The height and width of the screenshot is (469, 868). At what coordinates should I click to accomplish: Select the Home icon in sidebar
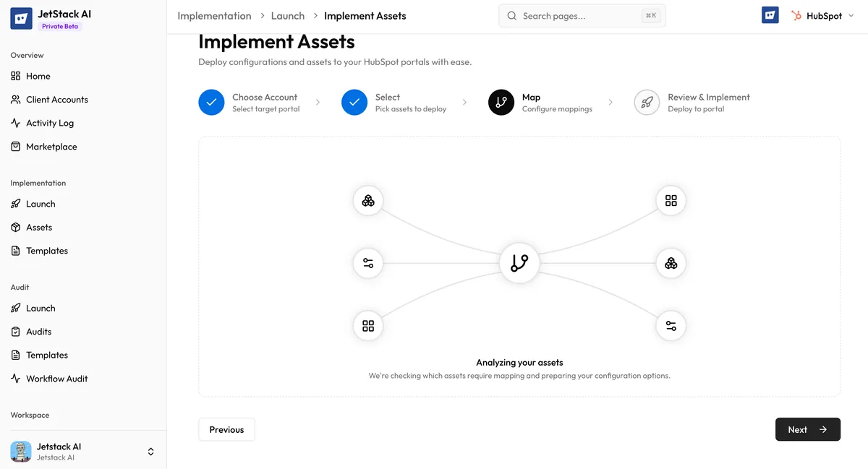pyautogui.click(x=16, y=76)
